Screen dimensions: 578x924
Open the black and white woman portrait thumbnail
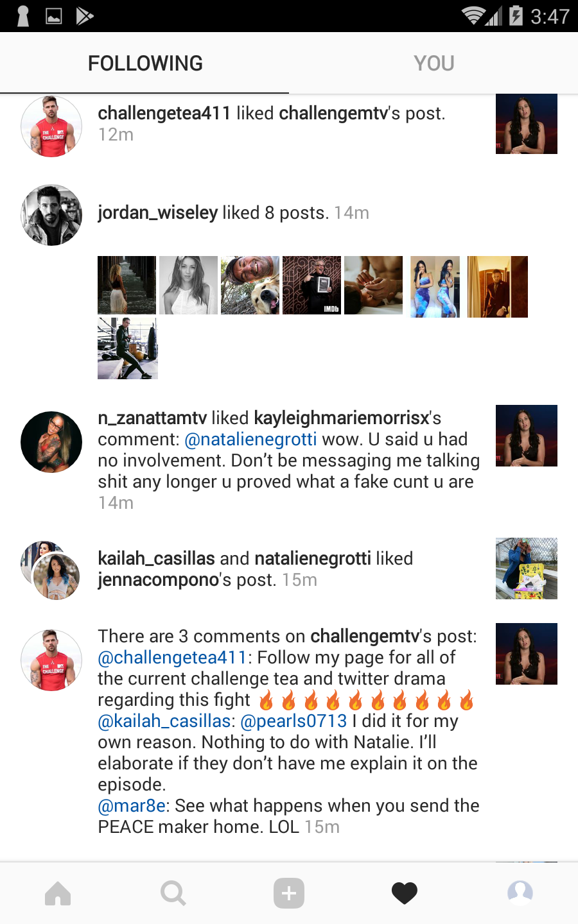189,286
